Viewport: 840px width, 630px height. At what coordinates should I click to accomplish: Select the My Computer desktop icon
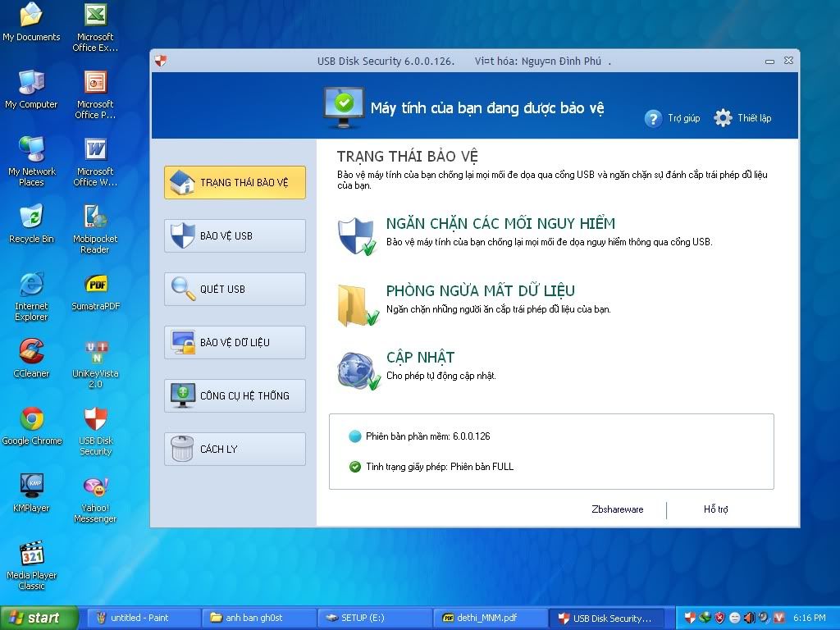tap(31, 89)
